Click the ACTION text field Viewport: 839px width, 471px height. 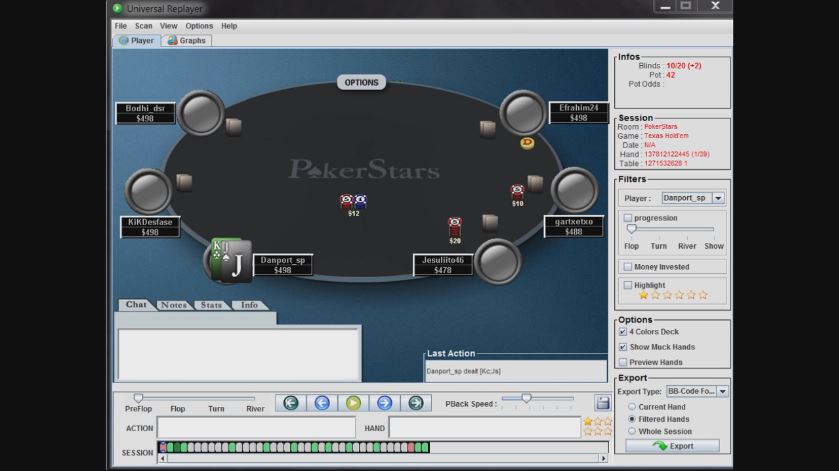click(x=256, y=428)
